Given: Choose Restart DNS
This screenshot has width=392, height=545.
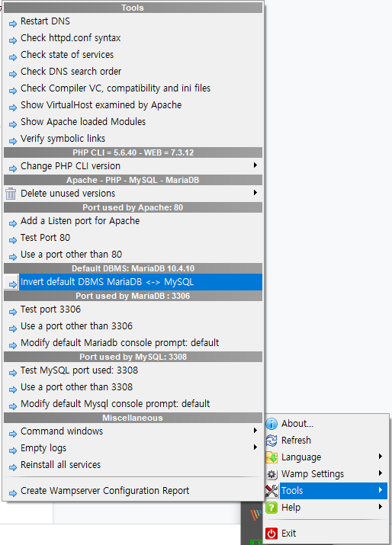Looking at the screenshot, I should point(133,21).
